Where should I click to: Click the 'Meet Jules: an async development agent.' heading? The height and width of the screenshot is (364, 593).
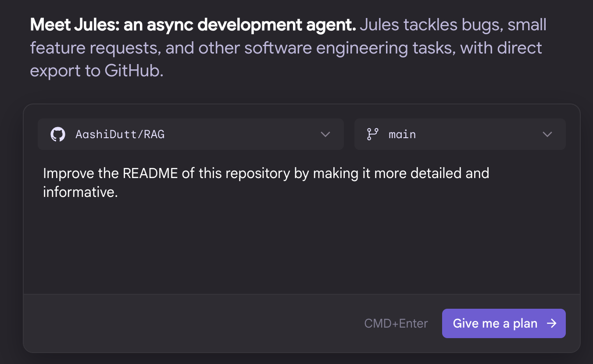point(193,25)
